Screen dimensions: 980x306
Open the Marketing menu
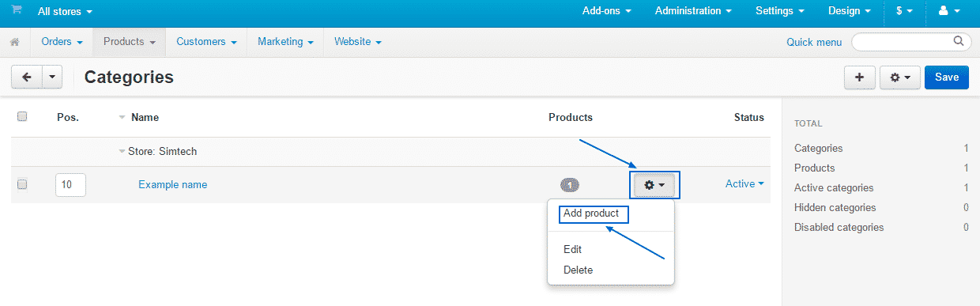pyautogui.click(x=285, y=42)
